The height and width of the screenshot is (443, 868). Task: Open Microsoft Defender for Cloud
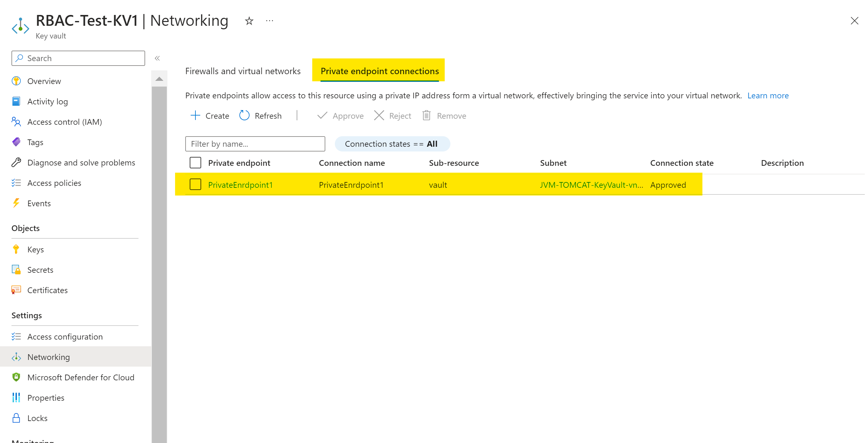point(81,377)
